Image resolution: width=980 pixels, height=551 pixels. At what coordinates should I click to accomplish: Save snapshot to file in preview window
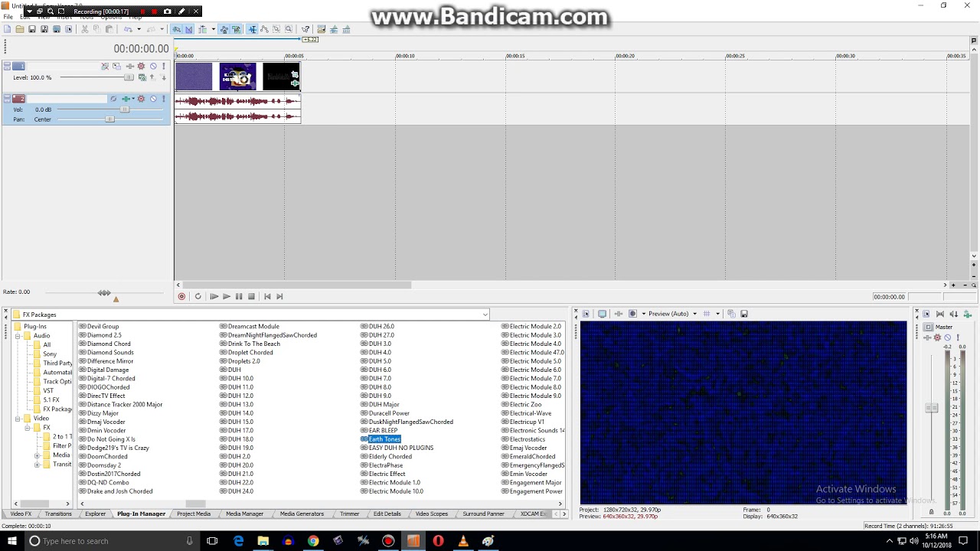(x=744, y=314)
